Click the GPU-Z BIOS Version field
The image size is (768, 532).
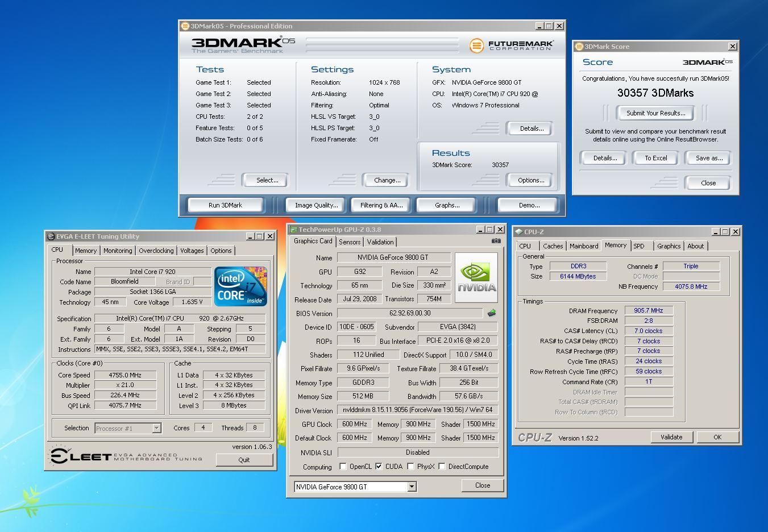point(410,313)
